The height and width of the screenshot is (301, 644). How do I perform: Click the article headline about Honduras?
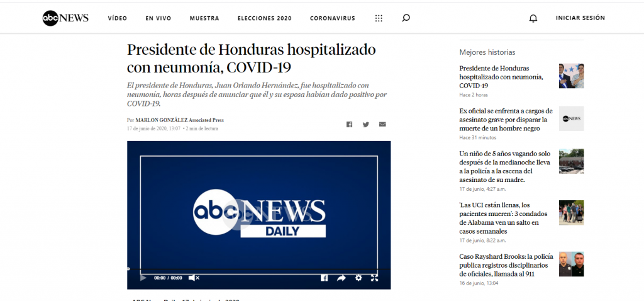(x=252, y=59)
